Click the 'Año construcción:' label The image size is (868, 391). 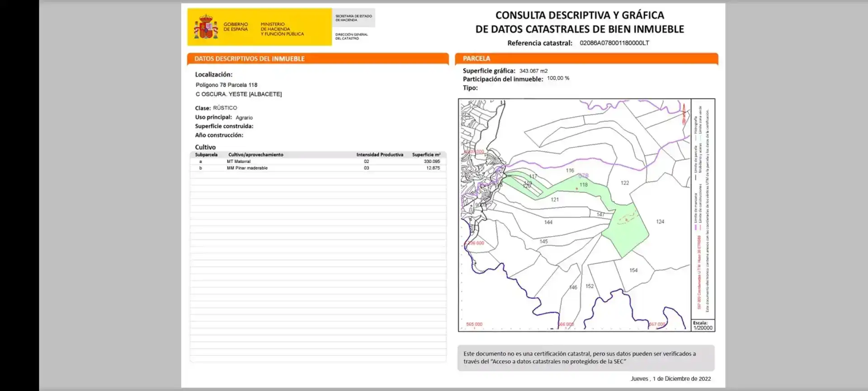coord(219,135)
